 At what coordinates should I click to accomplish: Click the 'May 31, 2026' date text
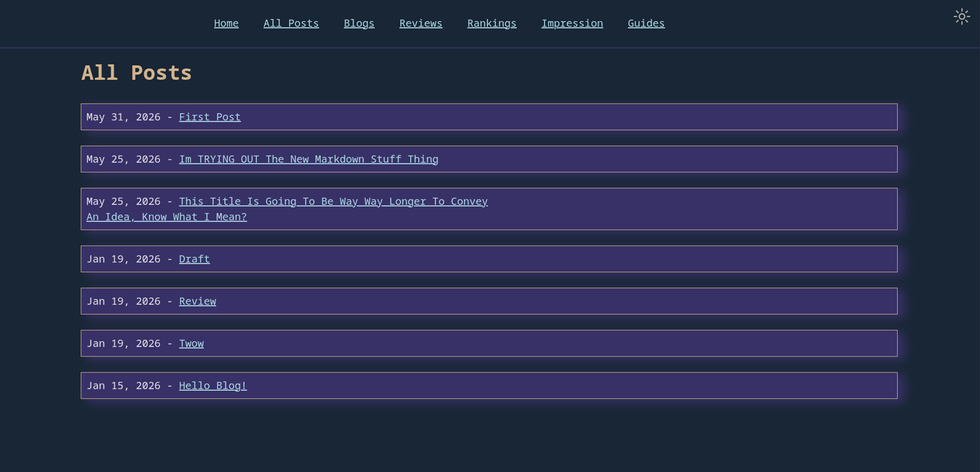click(x=123, y=117)
